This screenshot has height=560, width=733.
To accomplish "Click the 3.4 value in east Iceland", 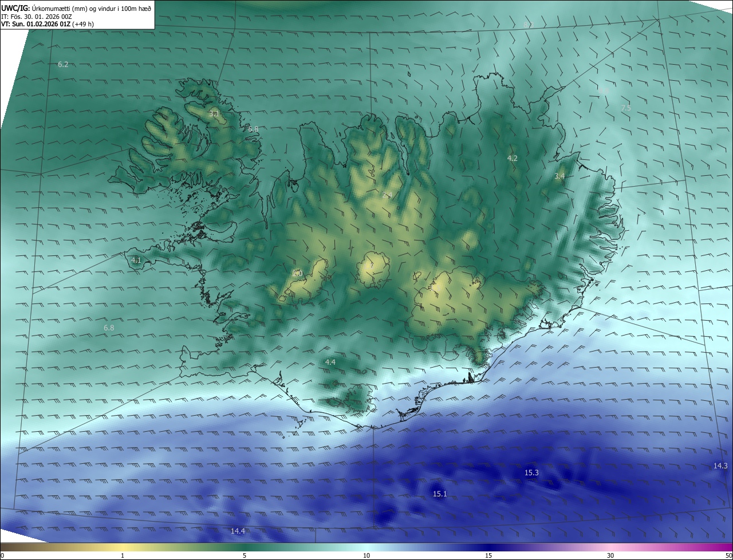I will (x=559, y=176).
